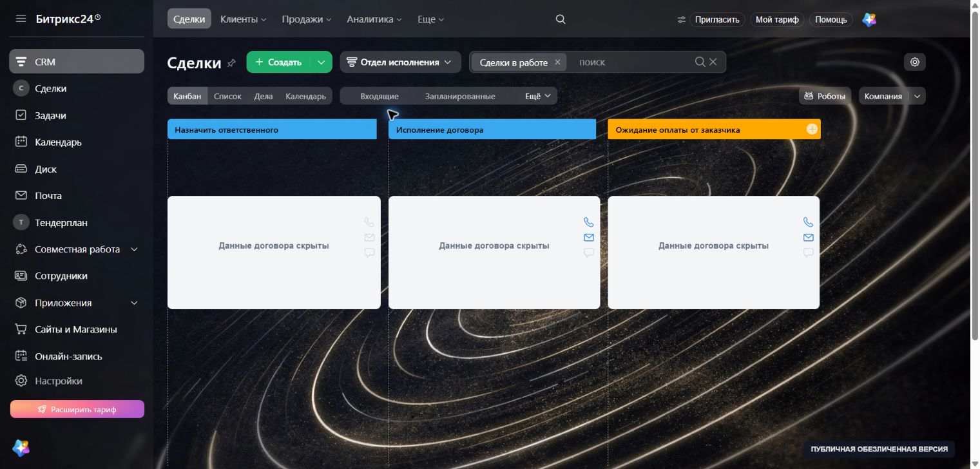Expand the Совместная работа sidebar section

click(x=134, y=249)
